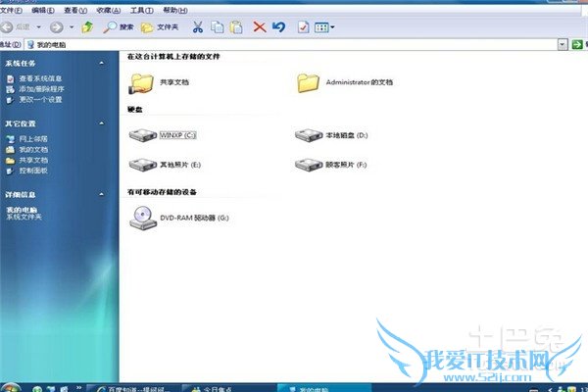Expand the address bar dropdown arrow
588x392 pixels.
(x=563, y=45)
